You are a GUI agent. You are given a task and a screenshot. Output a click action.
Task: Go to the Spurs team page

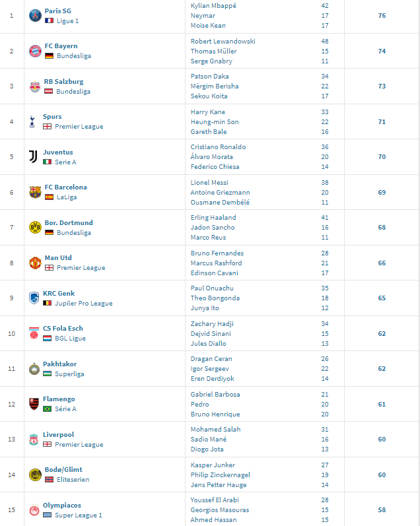[x=52, y=116]
